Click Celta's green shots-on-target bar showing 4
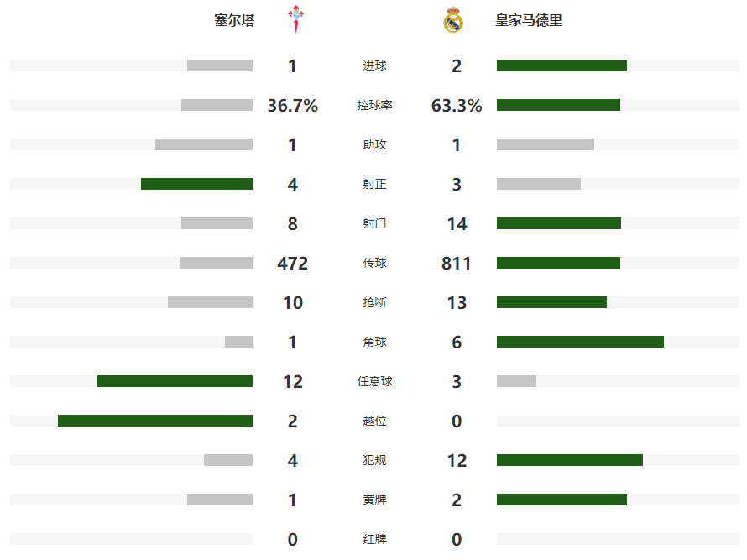This screenshot has width=747, height=560. [196, 184]
